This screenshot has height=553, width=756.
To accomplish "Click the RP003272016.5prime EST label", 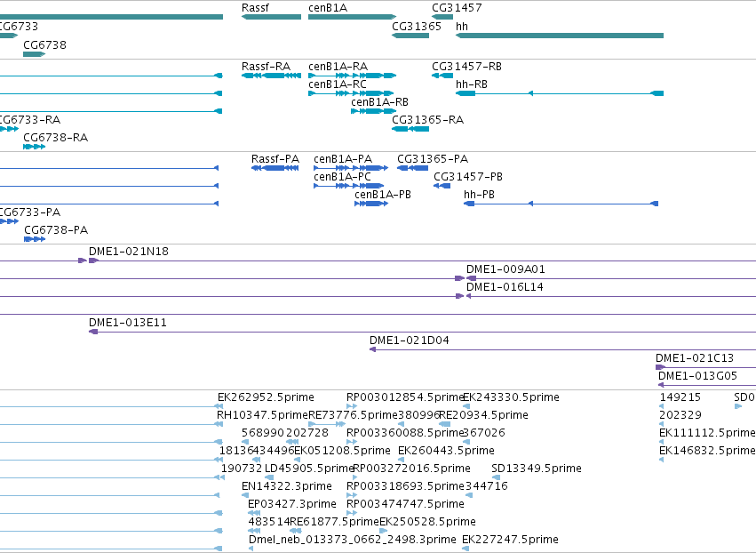I will [x=411, y=469].
